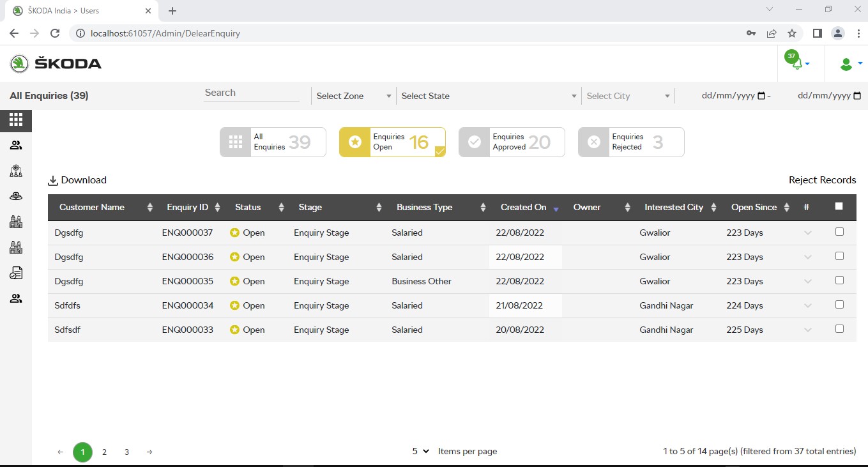Image resolution: width=868 pixels, height=467 pixels.
Task: Toggle the select-all header checkbox
Action: [839, 206]
